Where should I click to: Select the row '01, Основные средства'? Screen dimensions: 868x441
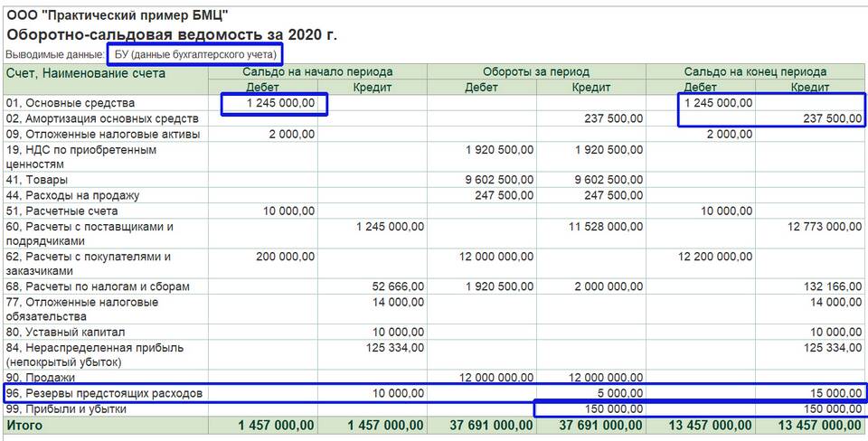435,103
